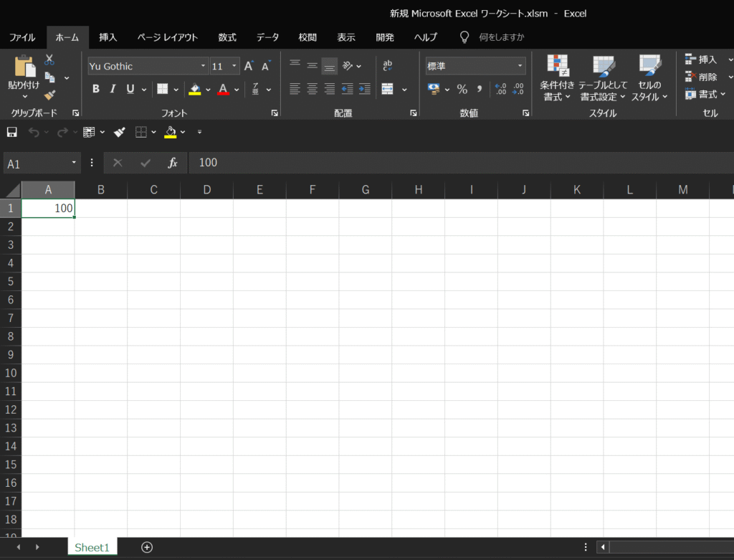Open Font dialog launcher in フォント group
The width and height of the screenshot is (734, 560).
coord(275,113)
